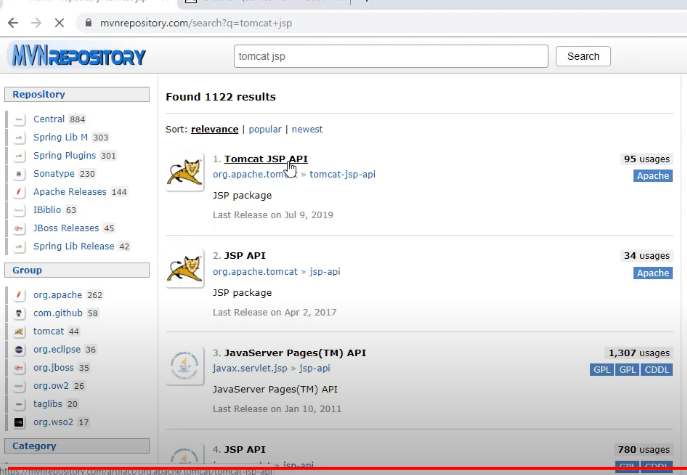Filter by Sonatype repository
The height and width of the screenshot is (475, 687).
54,174
